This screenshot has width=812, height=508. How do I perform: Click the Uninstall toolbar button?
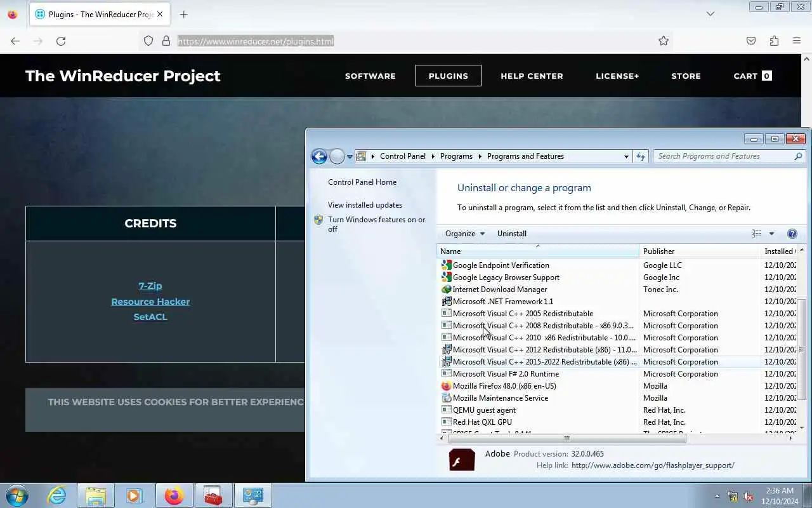512,234
